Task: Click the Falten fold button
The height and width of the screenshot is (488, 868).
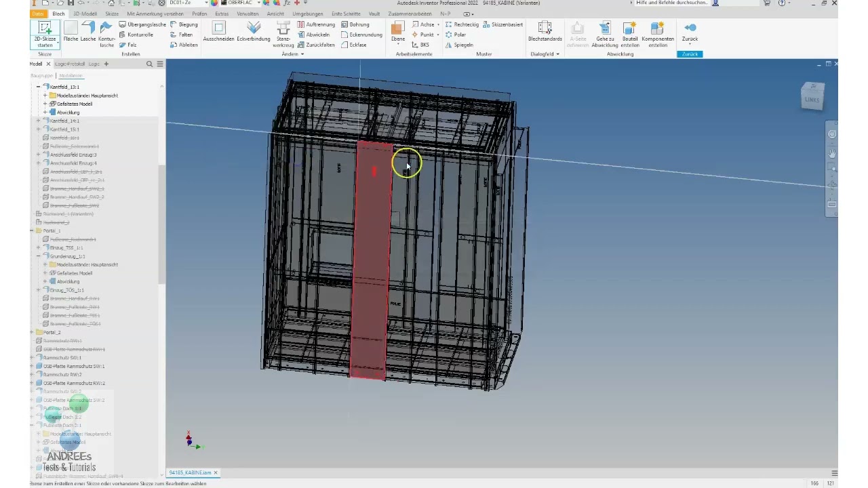Action: coord(182,35)
